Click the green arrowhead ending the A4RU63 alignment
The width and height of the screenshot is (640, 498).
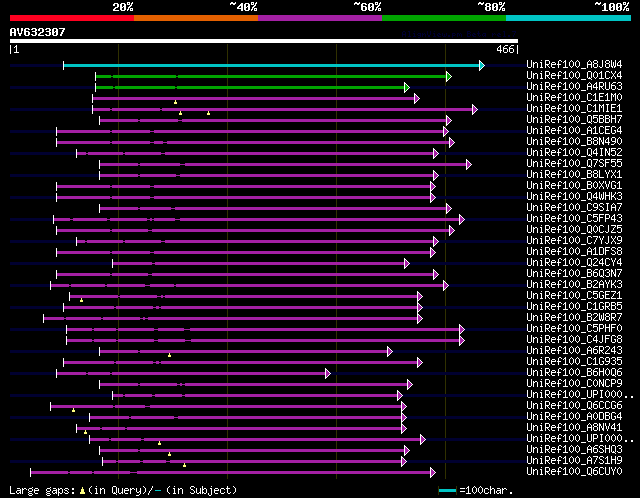[x=407, y=87]
